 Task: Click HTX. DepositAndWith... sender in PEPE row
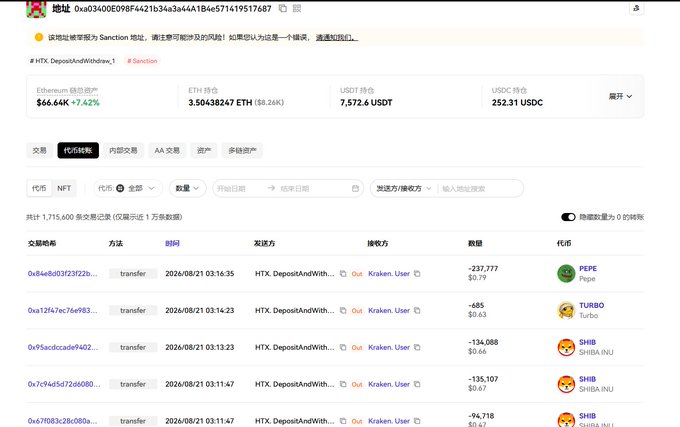tap(294, 274)
